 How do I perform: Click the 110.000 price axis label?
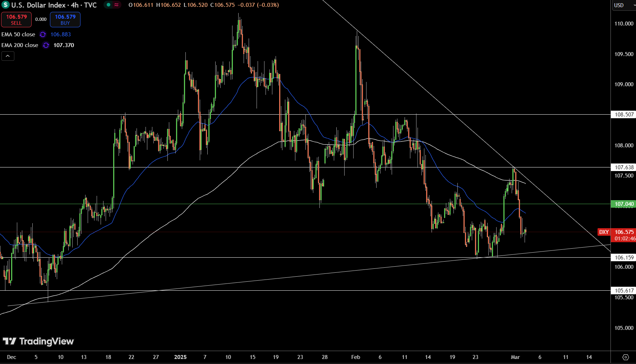624,24
